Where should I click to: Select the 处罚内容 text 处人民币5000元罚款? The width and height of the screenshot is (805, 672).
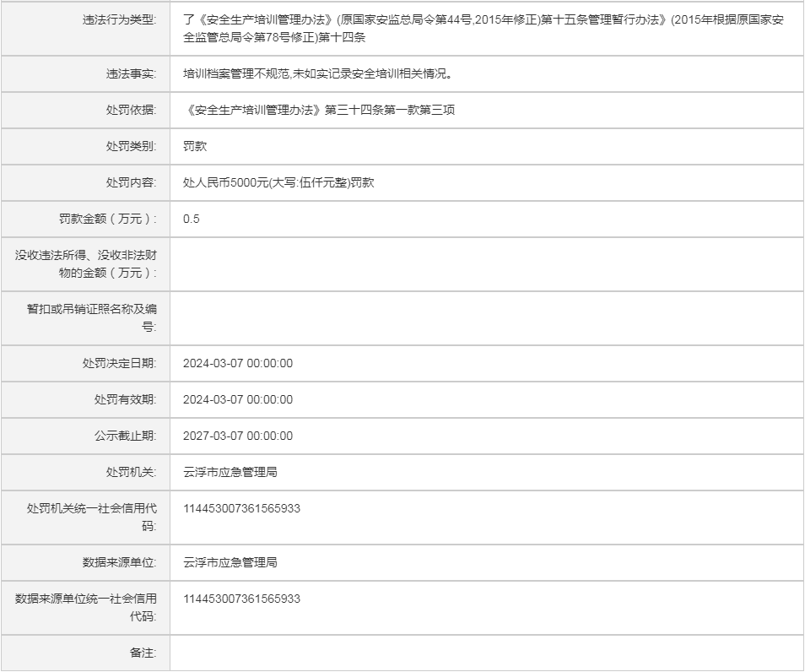278,182
